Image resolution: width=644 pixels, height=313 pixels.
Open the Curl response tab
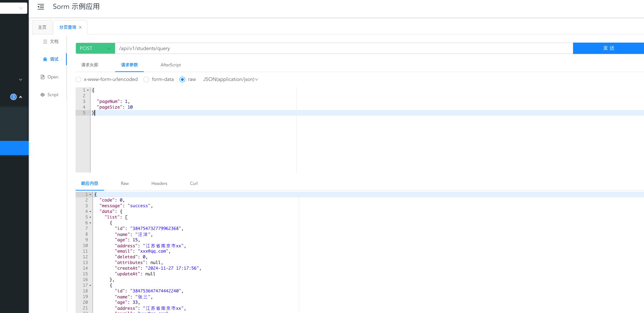tap(194, 183)
